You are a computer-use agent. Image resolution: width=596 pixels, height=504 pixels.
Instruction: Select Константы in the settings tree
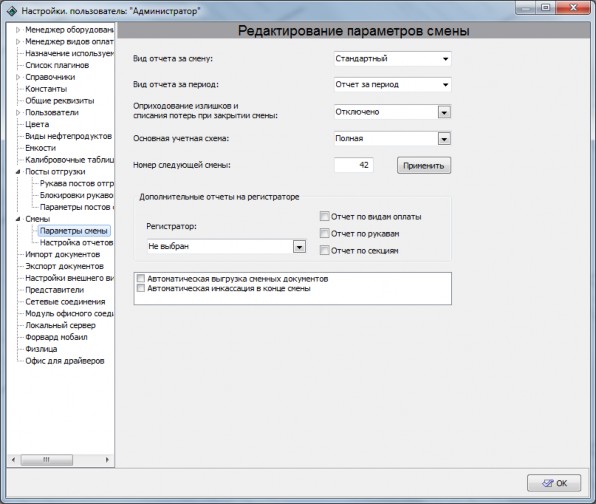(46, 89)
